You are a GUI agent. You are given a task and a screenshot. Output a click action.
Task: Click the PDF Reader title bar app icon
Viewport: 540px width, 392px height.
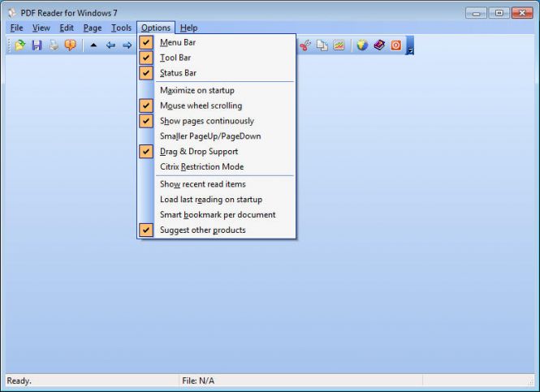[x=12, y=13]
